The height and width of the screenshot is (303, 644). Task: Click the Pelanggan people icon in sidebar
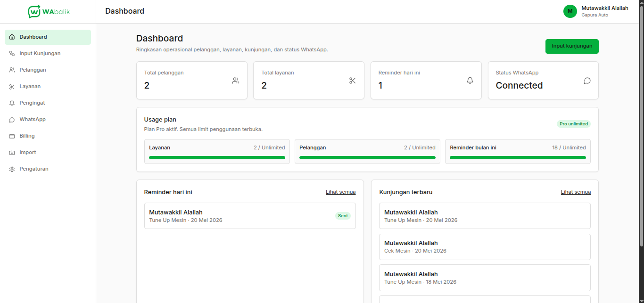pyautogui.click(x=12, y=70)
